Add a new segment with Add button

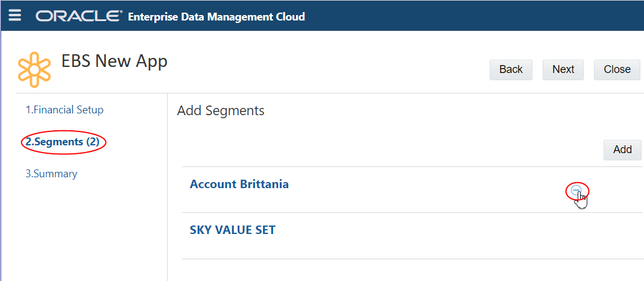(x=622, y=150)
